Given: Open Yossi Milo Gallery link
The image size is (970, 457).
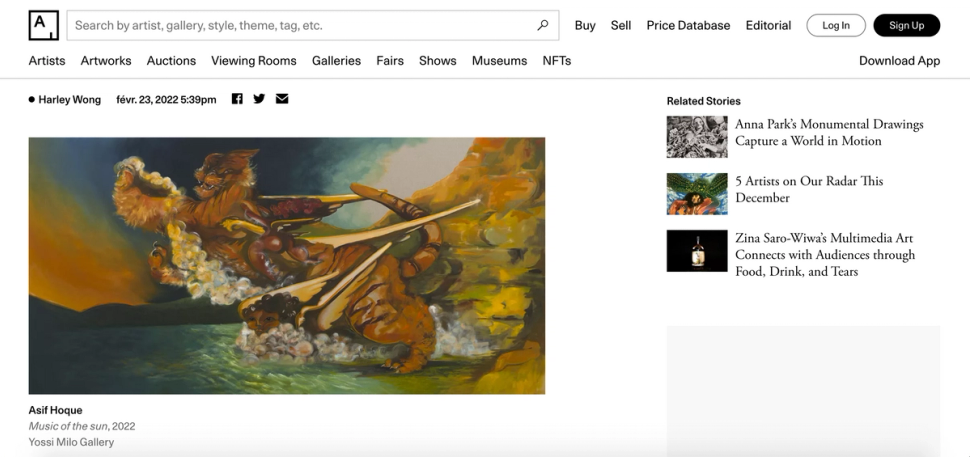Looking at the screenshot, I should (71, 442).
